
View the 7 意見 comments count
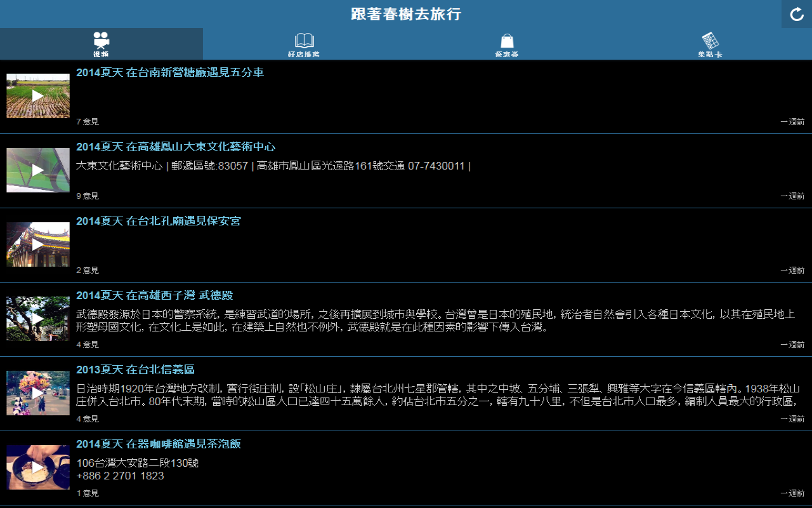88,121
